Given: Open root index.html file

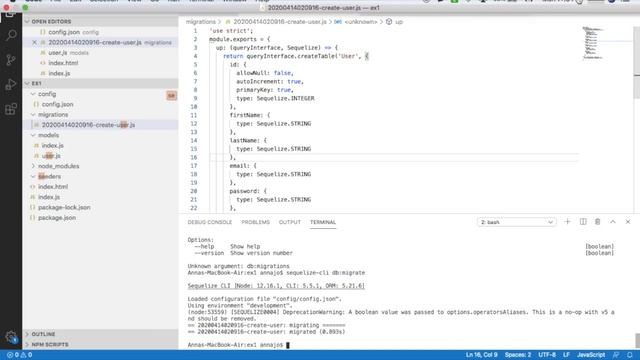Looking at the screenshot, I should pyautogui.click(x=100, y=187).
